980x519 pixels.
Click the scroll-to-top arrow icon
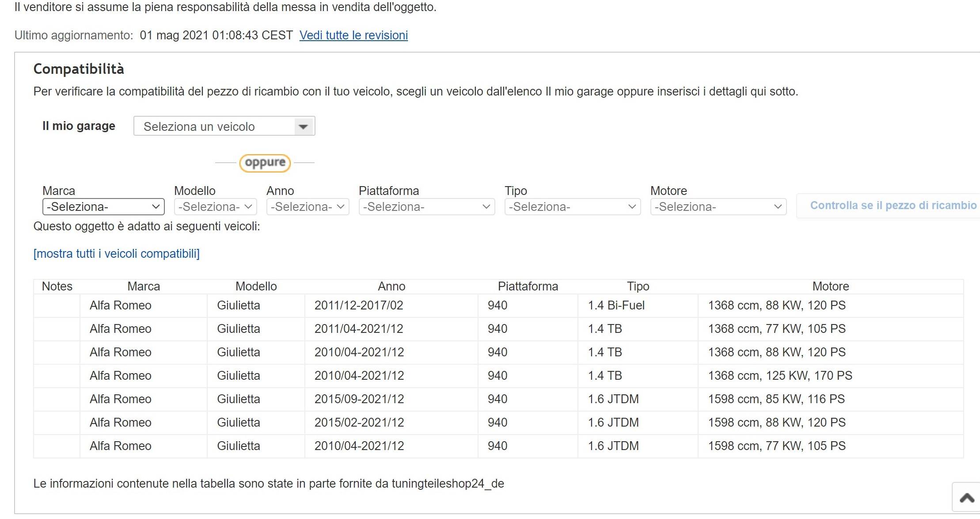[967, 498]
